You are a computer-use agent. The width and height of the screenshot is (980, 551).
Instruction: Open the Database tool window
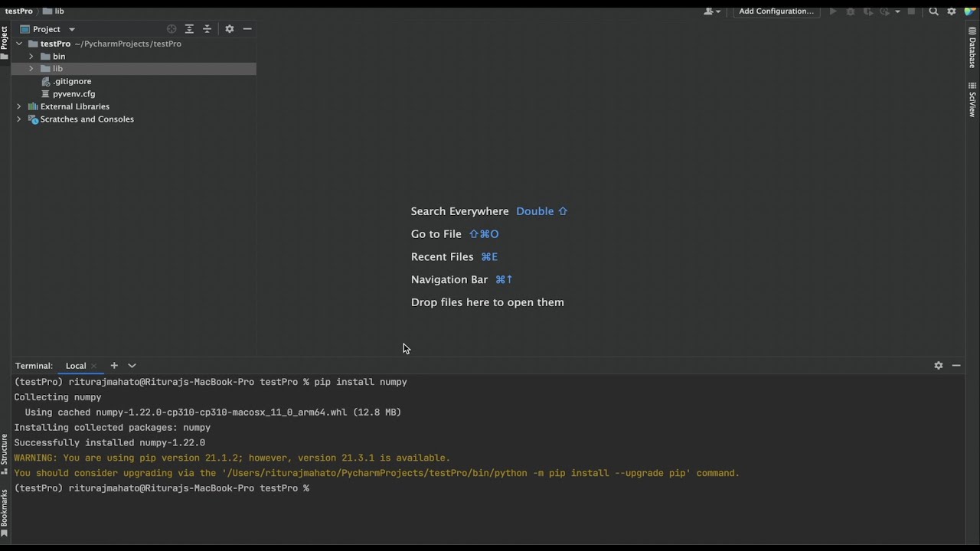pos(972,48)
